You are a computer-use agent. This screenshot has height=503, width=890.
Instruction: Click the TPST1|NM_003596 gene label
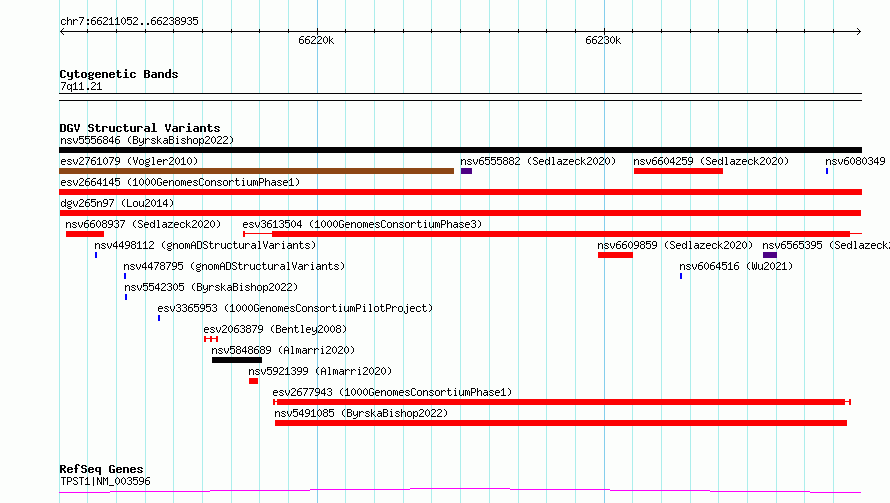coord(106,481)
